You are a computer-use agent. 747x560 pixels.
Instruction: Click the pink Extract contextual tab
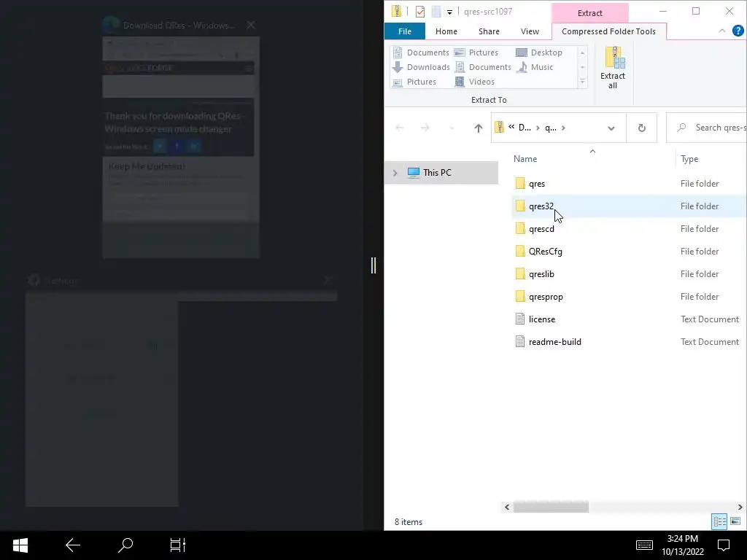[x=589, y=13]
